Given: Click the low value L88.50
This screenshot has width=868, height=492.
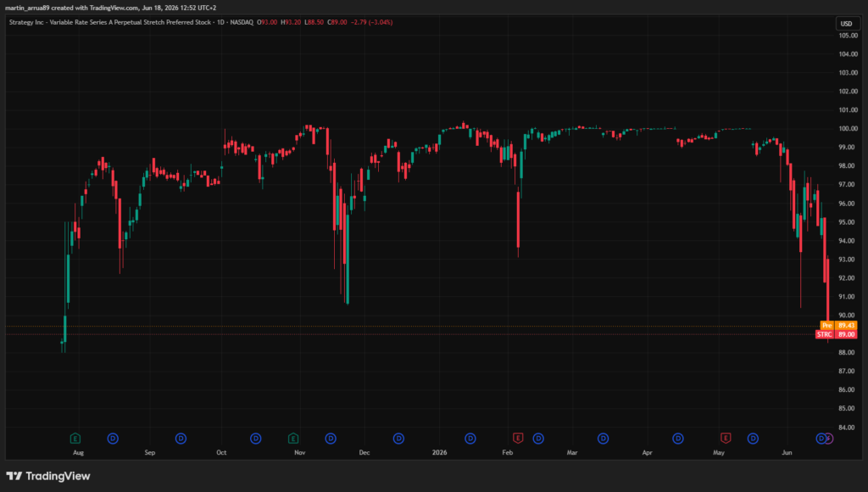Looking at the screenshot, I should pyautogui.click(x=314, y=22).
